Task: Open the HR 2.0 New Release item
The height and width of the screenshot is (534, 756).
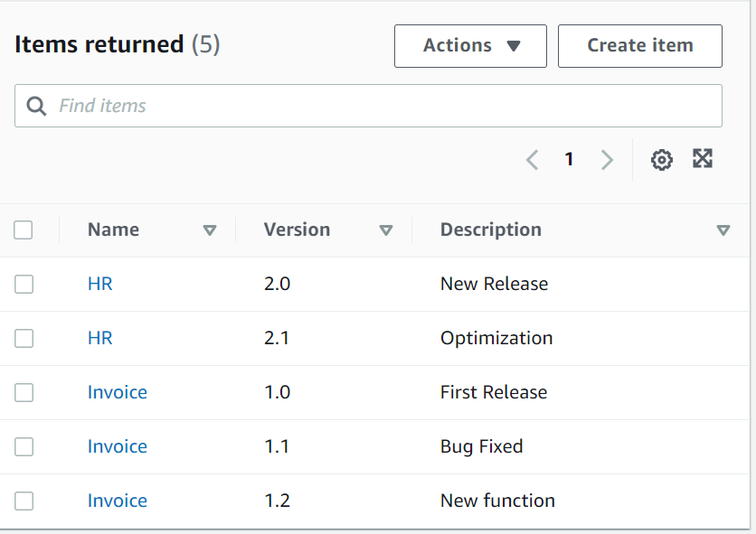Action: [x=100, y=284]
